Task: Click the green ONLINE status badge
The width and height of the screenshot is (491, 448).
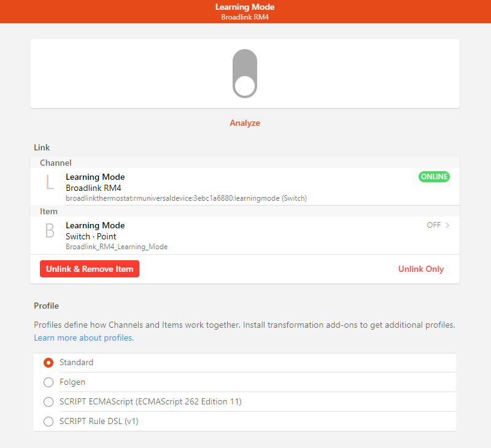Action: click(434, 177)
